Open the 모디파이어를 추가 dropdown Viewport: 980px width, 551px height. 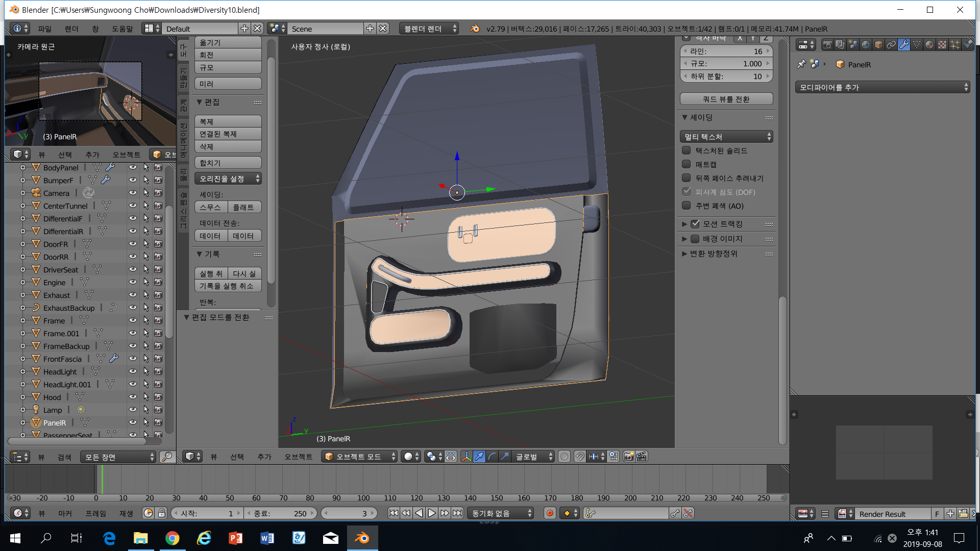pyautogui.click(x=883, y=87)
